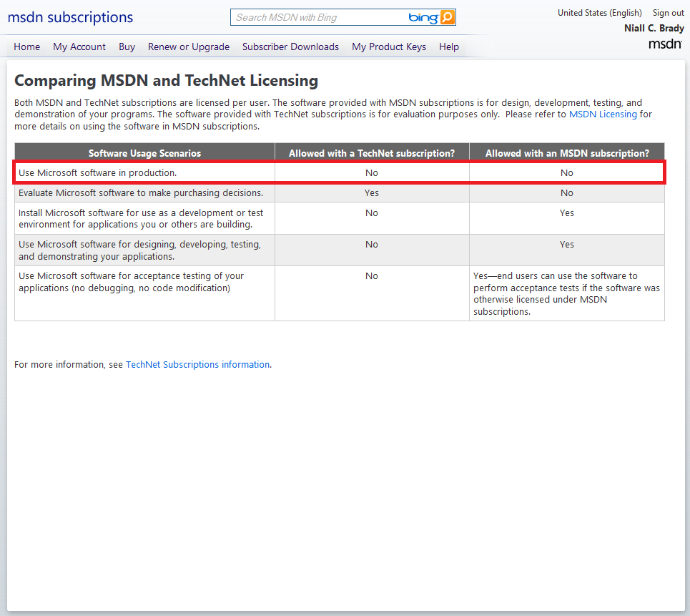This screenshot has width=690, height=616.
Task: Click the TechNet 'Yes' cell in the Evaluate row
Action: (372, 193)
